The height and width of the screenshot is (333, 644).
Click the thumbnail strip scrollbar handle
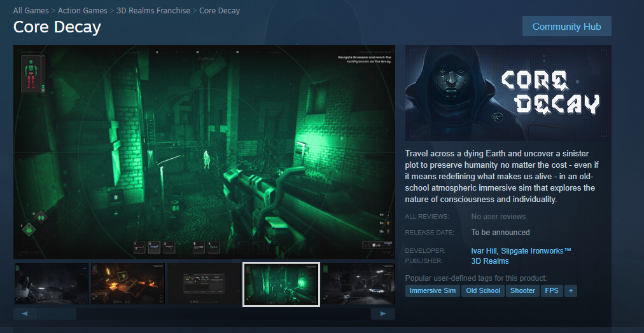click(x=57, y=314)
